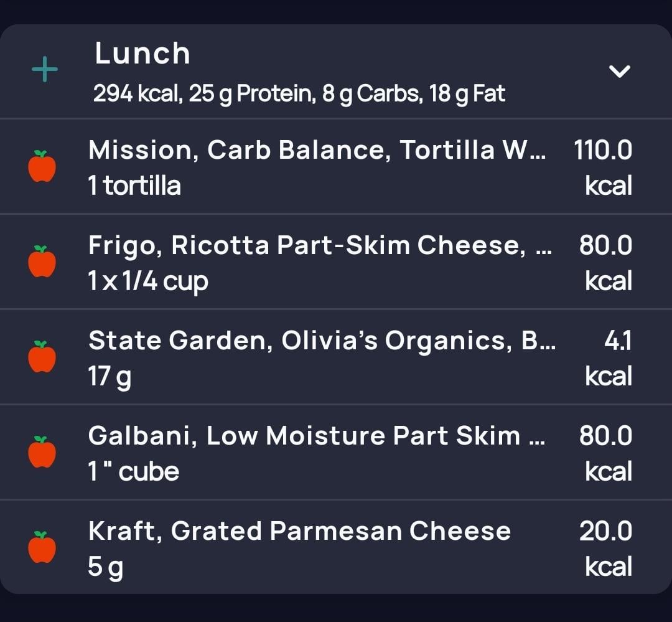Tap the 4.1 kcal value for State Garden
The width and height of the screenshot is (672, 622).
tap(609, 358)
